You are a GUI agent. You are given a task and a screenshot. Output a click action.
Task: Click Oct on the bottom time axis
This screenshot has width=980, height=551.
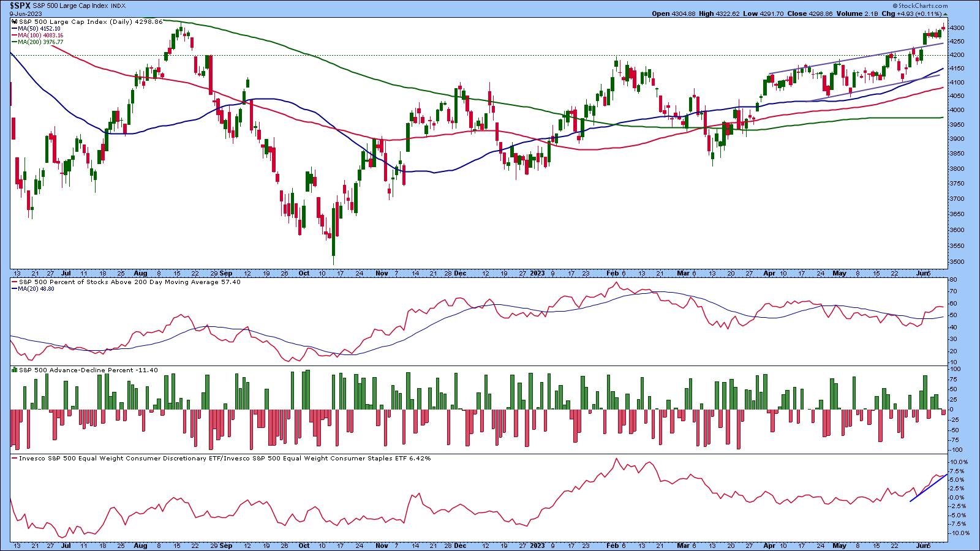click(304, 546)
